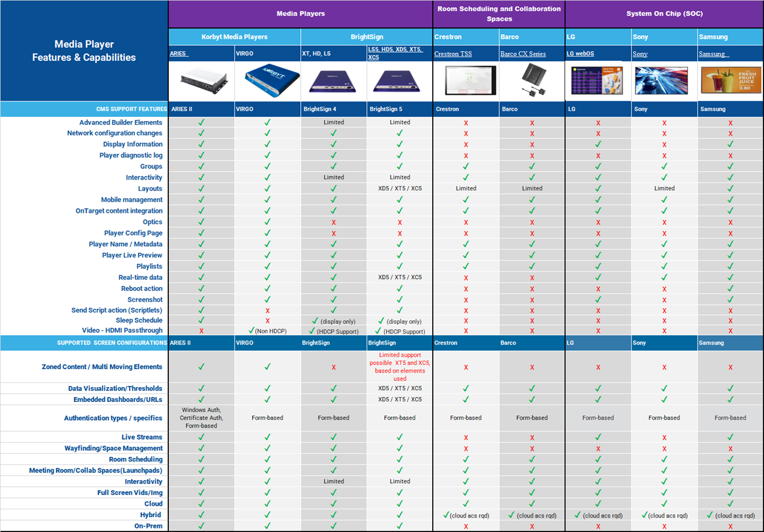Viewport: 764px width, 532px height.
Task: Click XD5 / XT5 / XC5 in Real-time data row
Action: (x=400, y=277)
